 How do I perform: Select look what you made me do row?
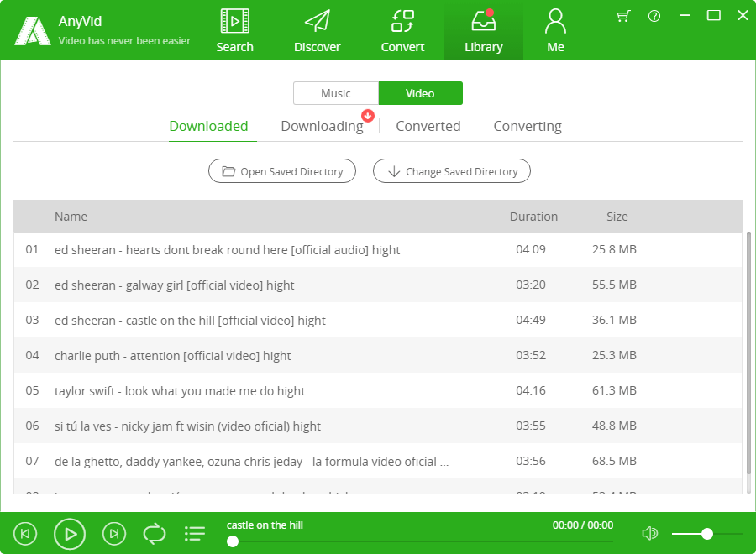click(378, 390)
